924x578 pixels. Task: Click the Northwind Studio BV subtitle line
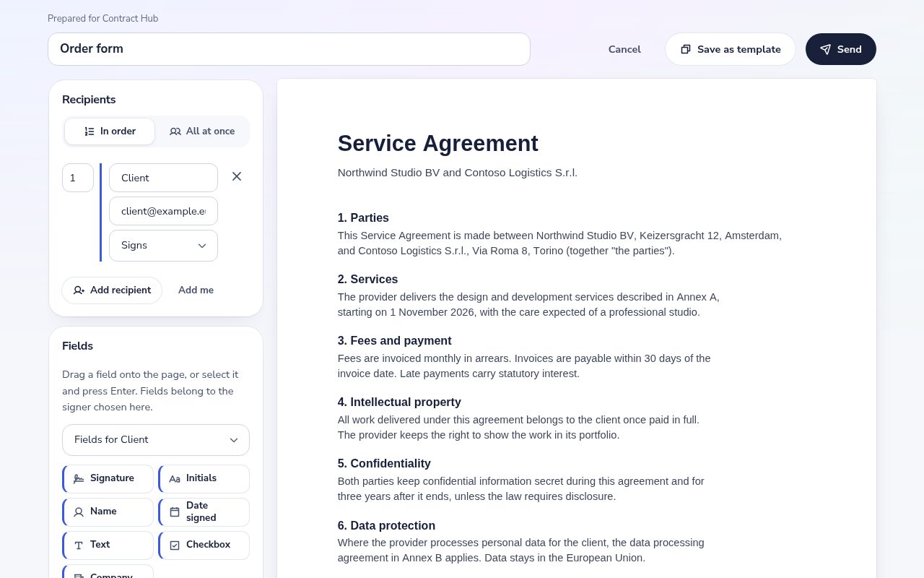[x=458, y=173]
